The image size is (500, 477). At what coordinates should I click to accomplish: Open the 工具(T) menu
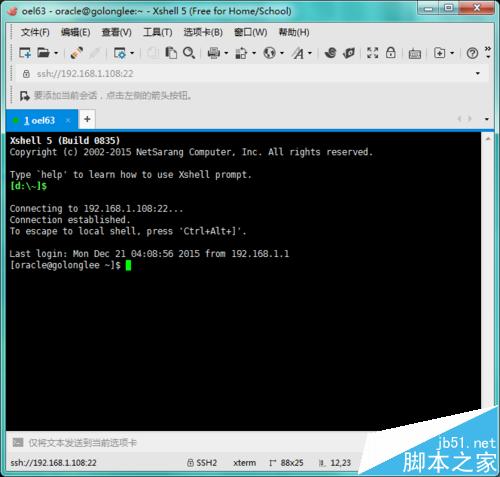tap(158, 32)
